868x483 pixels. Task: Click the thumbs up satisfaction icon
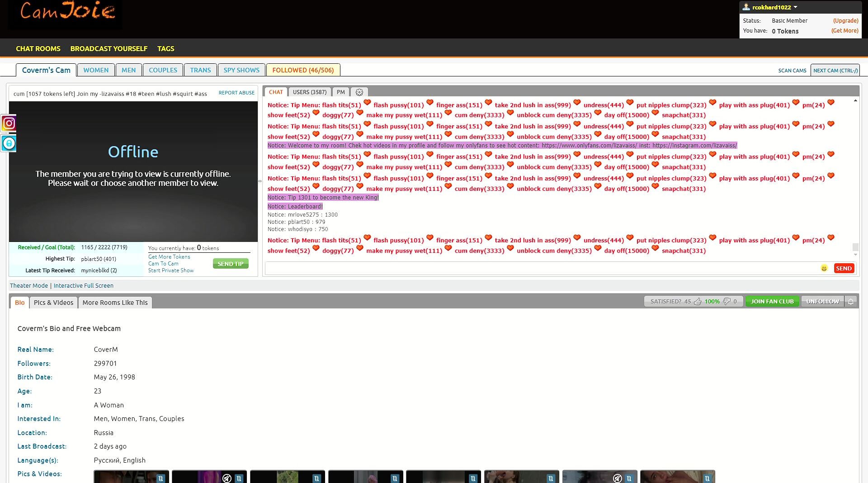pyautogui.click(x=698, y=302)
